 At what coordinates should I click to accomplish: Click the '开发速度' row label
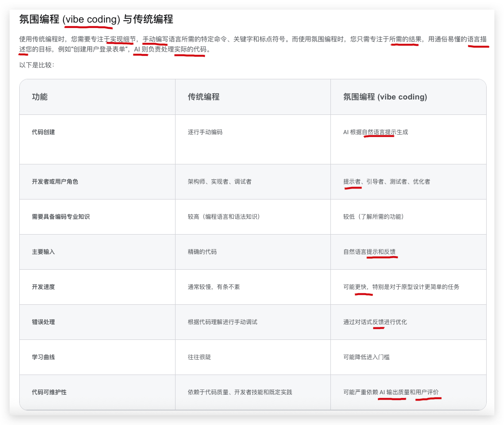[x=43, y=287]
